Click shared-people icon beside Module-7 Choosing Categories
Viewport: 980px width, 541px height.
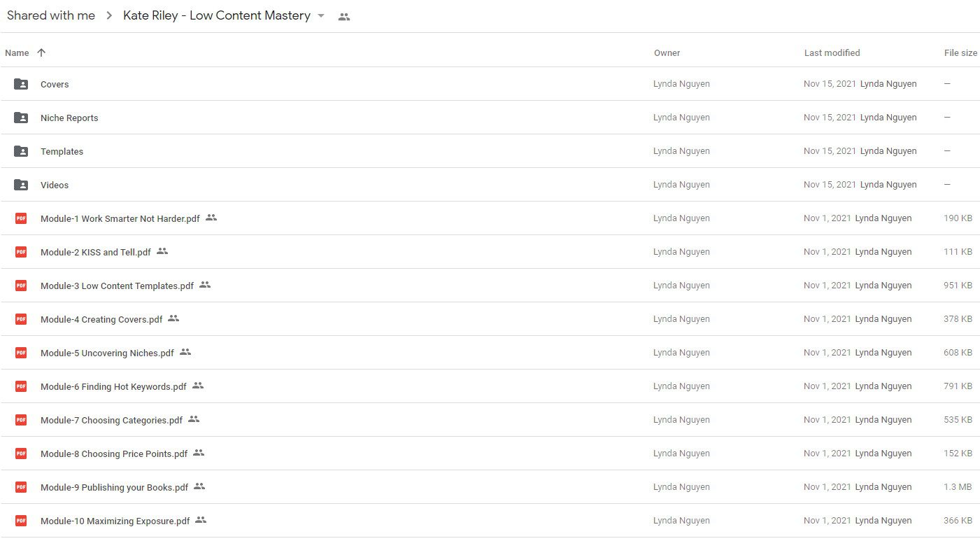(194, 419)
